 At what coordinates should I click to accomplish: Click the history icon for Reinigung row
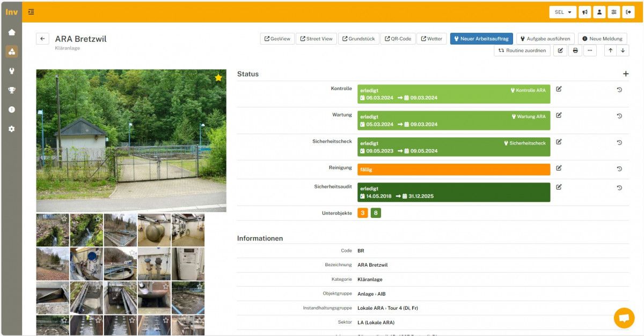[x=619, y=169]
